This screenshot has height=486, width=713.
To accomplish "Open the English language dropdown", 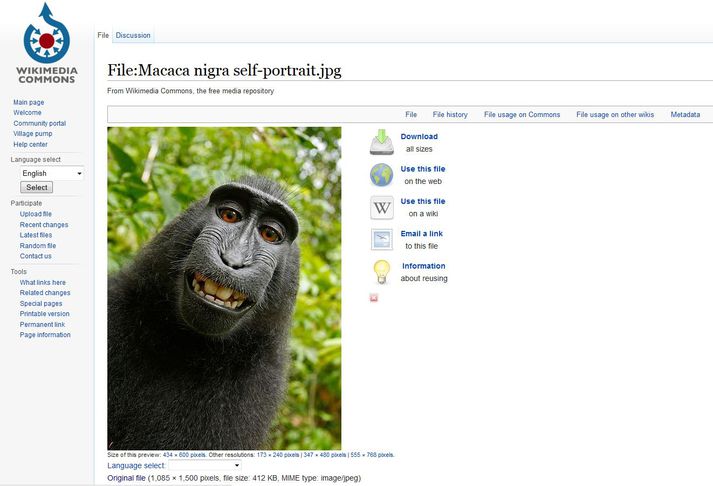I will 52,173.
